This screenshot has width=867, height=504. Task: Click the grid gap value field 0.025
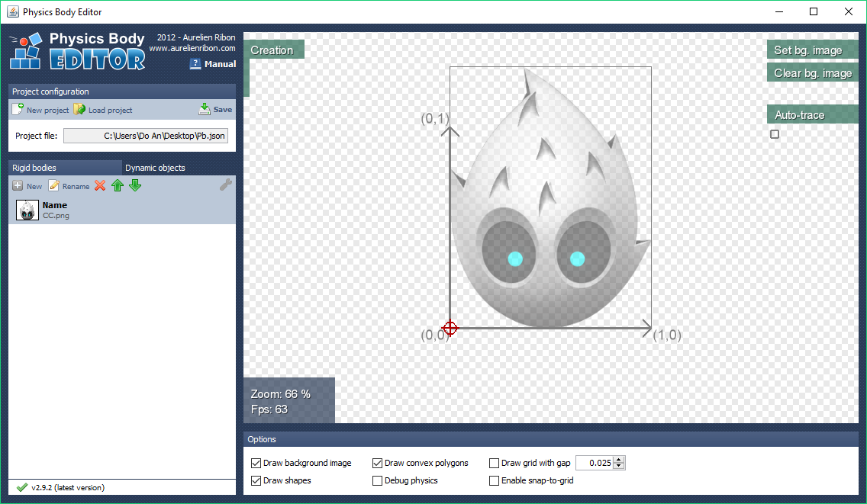tap(595, 463)
